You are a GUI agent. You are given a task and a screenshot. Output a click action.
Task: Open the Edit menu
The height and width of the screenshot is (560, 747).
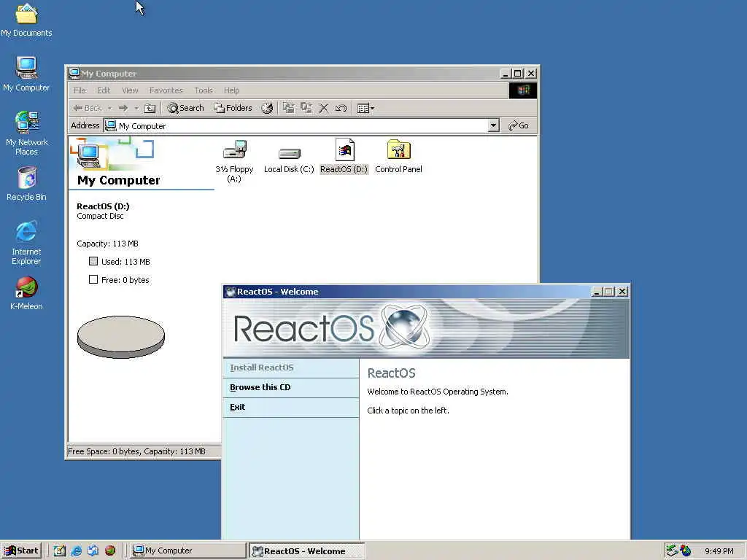click(104, 90)
